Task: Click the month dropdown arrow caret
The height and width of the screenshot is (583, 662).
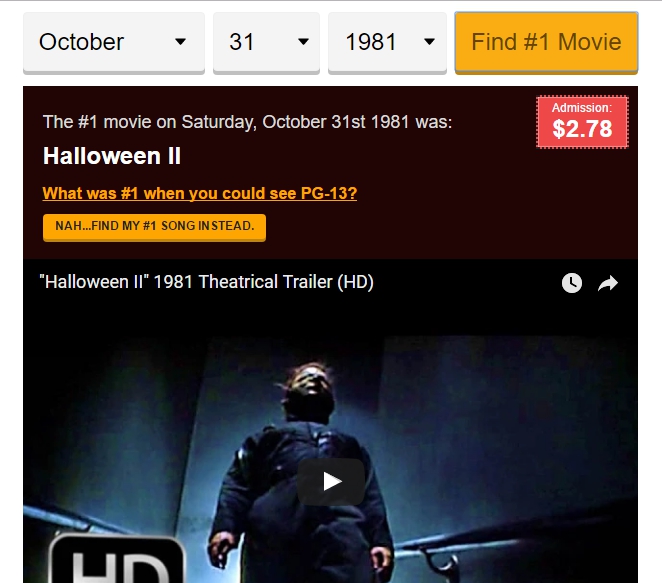Action: tap(180, 42)
